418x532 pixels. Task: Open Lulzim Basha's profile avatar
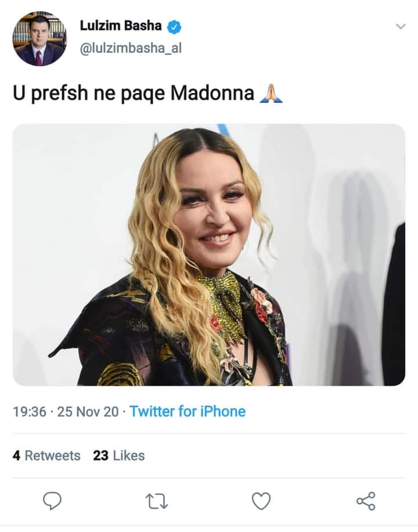39,39
